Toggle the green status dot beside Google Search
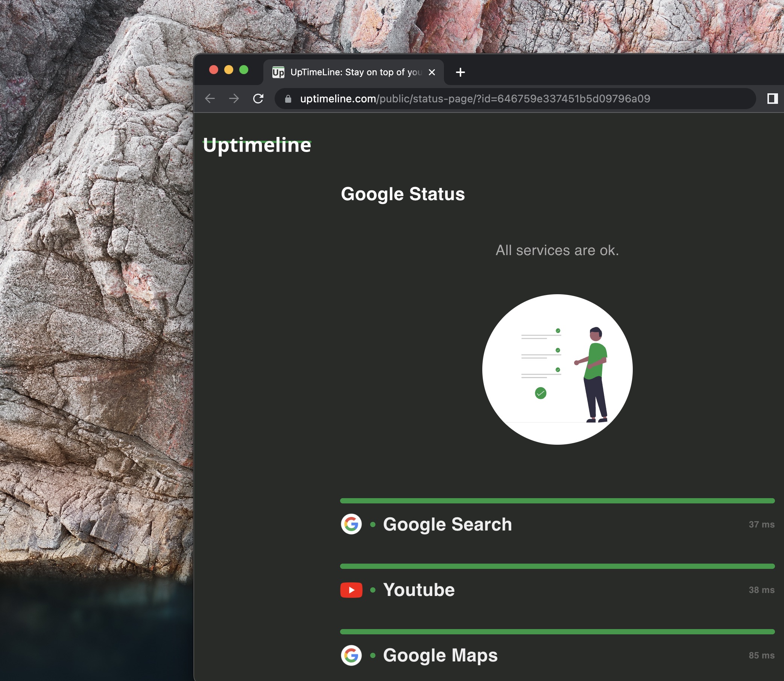The height and width of the screenshot is (681, 784). click(x=373, y=524)
